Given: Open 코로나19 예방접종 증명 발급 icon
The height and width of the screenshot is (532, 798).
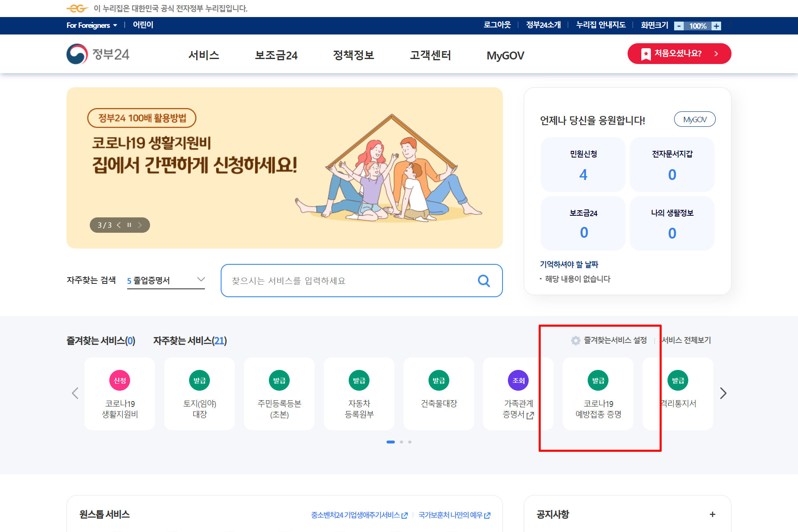Looking at the screenshot, I should tap(598, 380).
